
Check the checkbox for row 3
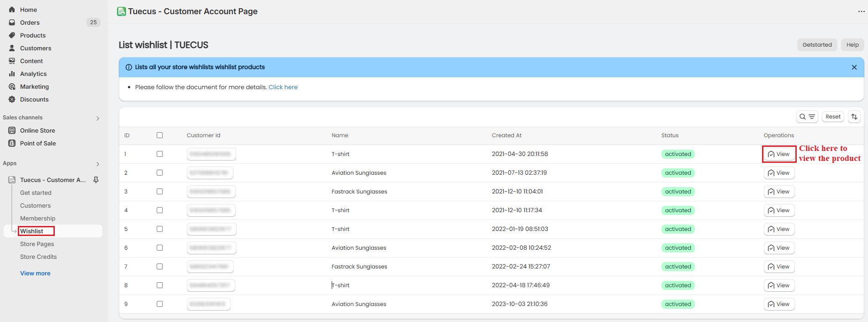tap(159, 192)
